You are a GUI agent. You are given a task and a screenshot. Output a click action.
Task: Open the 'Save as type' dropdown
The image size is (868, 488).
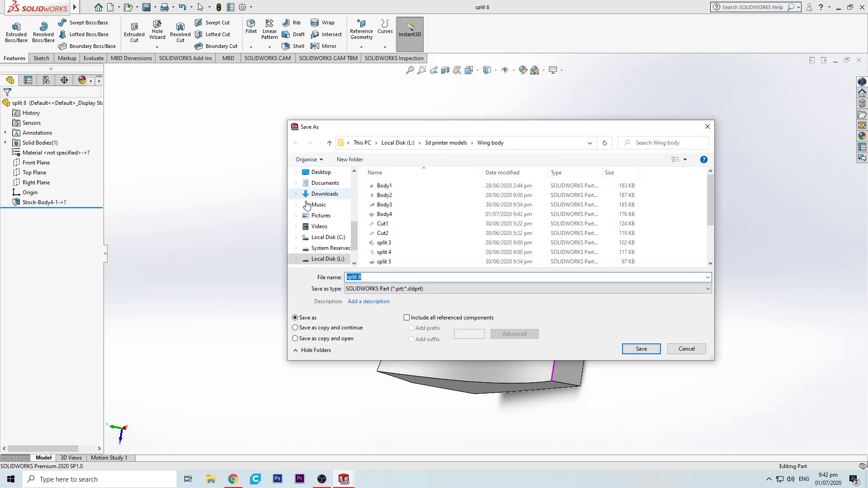tap(528, 289)
